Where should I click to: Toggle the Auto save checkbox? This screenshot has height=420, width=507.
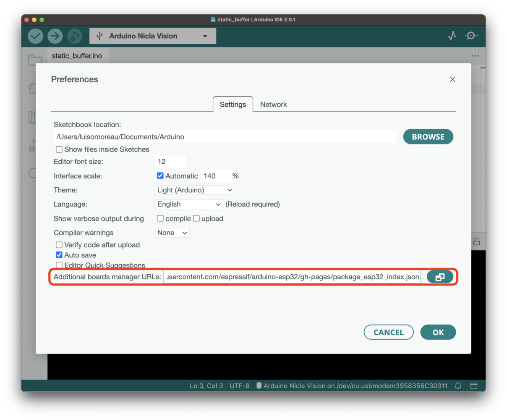click(59, 255)
